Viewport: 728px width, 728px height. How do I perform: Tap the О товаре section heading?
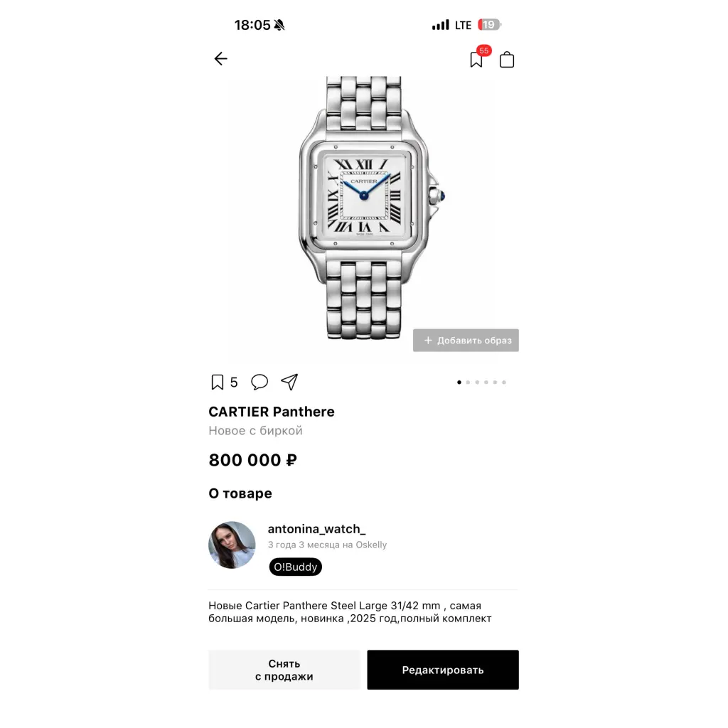(240, 493)
